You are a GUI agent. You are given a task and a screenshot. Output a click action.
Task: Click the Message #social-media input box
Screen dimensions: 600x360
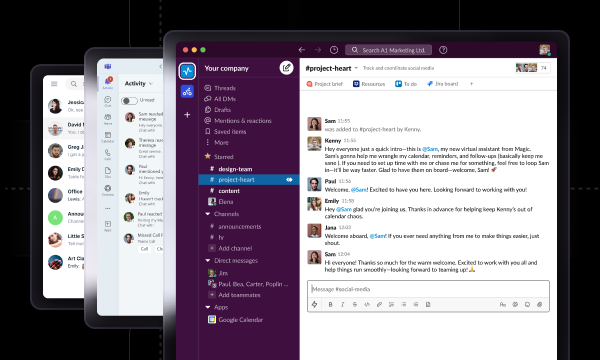point(428,289)
